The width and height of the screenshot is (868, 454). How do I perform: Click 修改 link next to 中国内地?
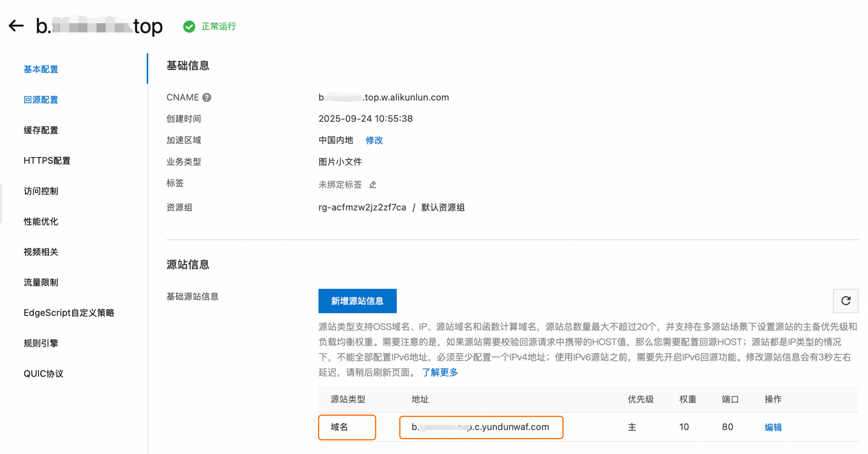[x=374, y=140]
